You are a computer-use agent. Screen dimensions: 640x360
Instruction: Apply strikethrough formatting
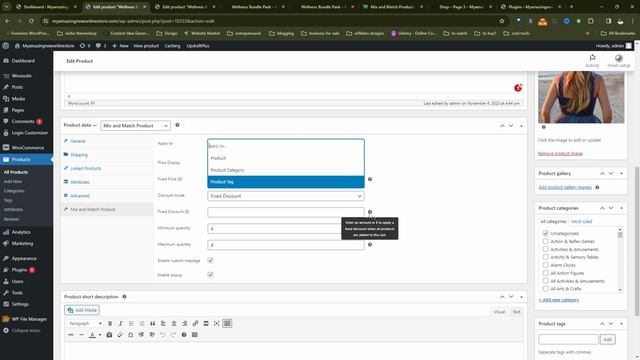(x=71, y=335)
